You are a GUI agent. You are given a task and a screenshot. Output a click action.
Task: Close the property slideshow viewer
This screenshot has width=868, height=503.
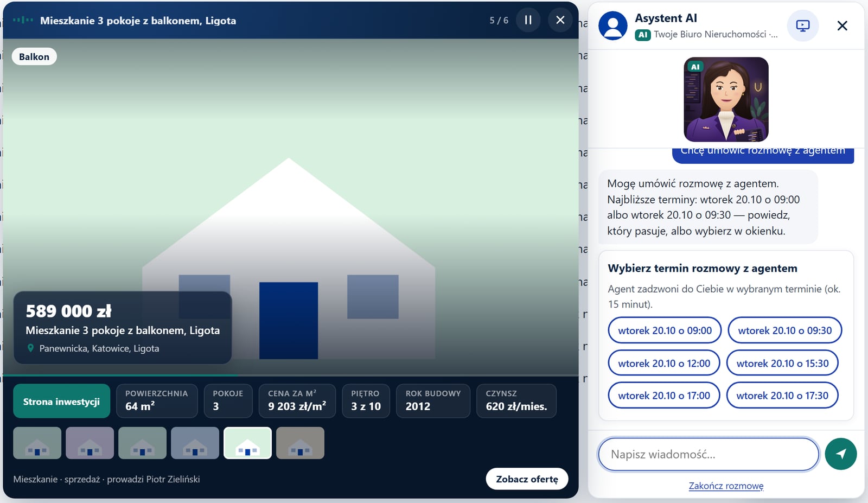(x=560, y=20)
